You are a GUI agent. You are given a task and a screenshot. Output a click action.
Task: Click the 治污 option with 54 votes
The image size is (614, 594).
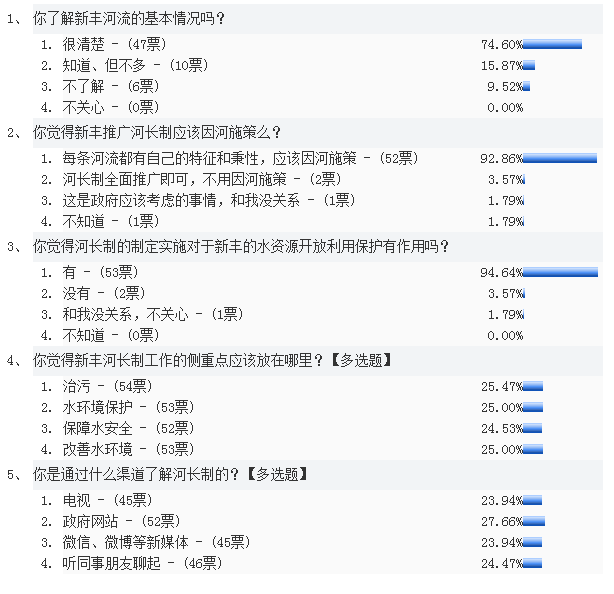(x=107, y=386)
